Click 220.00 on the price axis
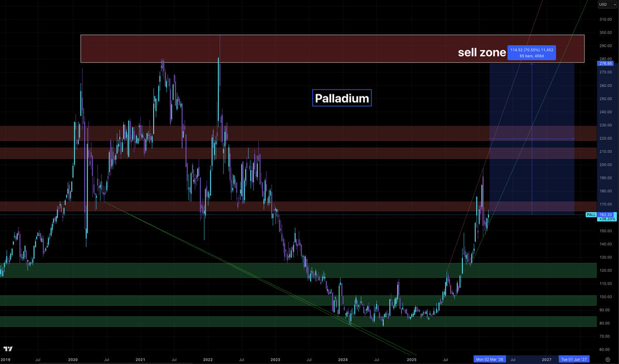This screenshot has width=619, height=364. tap(605, 138)
